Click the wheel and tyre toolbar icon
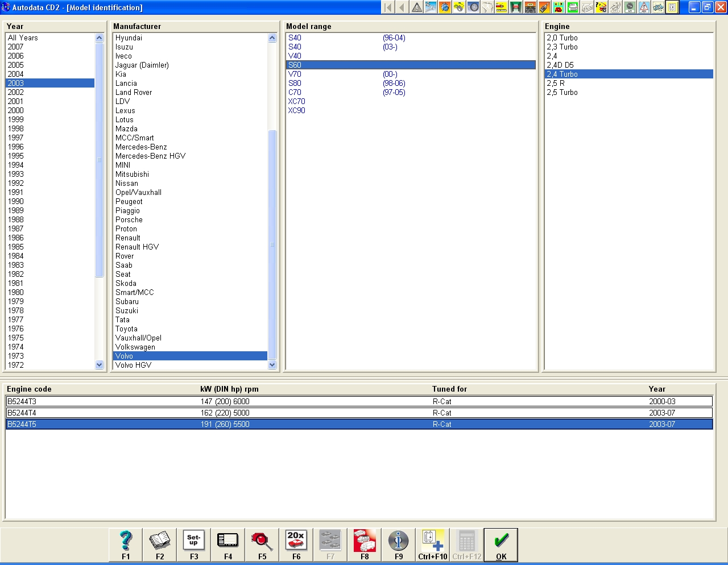Viewport: 728px width, 565px height. pos(473,7)
